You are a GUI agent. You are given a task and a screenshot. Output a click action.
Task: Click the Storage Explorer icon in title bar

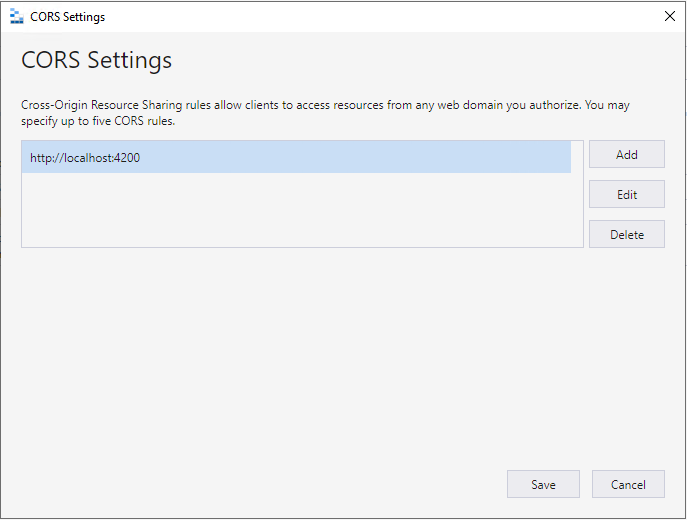click(16, 17)
